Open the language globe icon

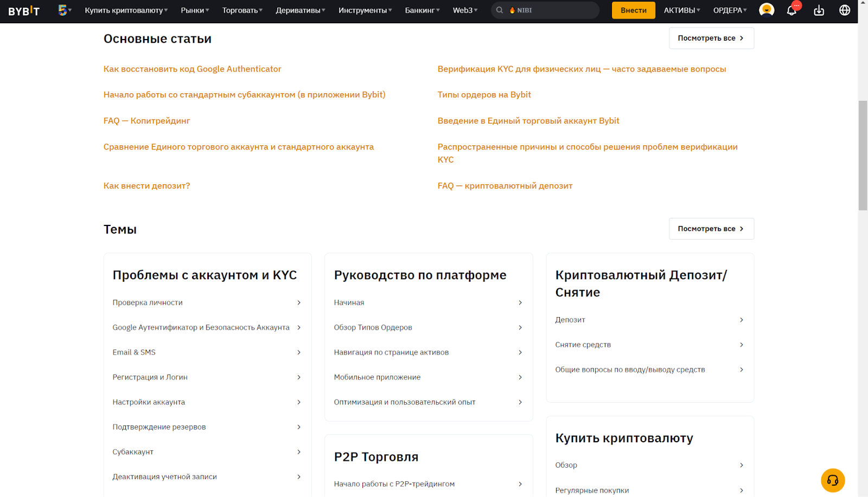tap(845, 10)
